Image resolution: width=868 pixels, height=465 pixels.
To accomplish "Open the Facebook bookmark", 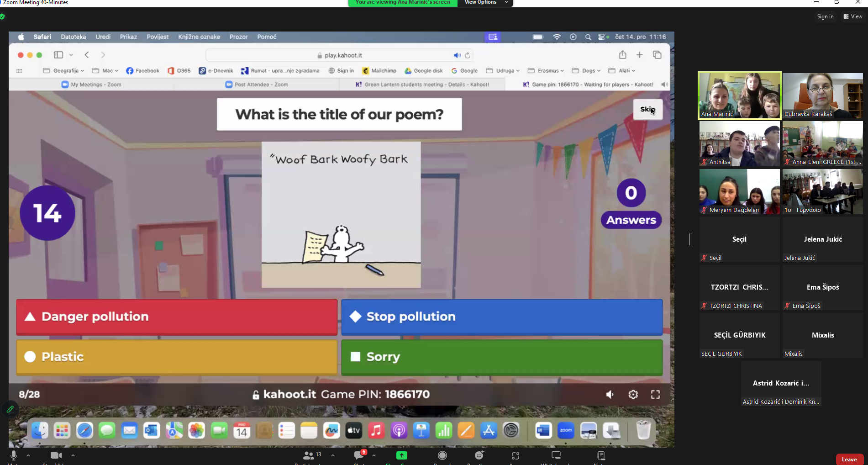I will (x=142, y=71).
